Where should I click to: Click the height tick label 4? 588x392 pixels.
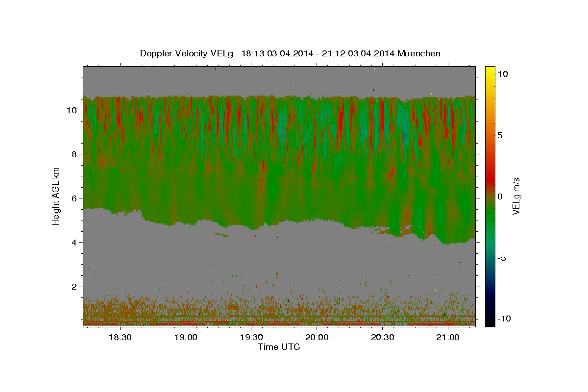pos(75,242)
